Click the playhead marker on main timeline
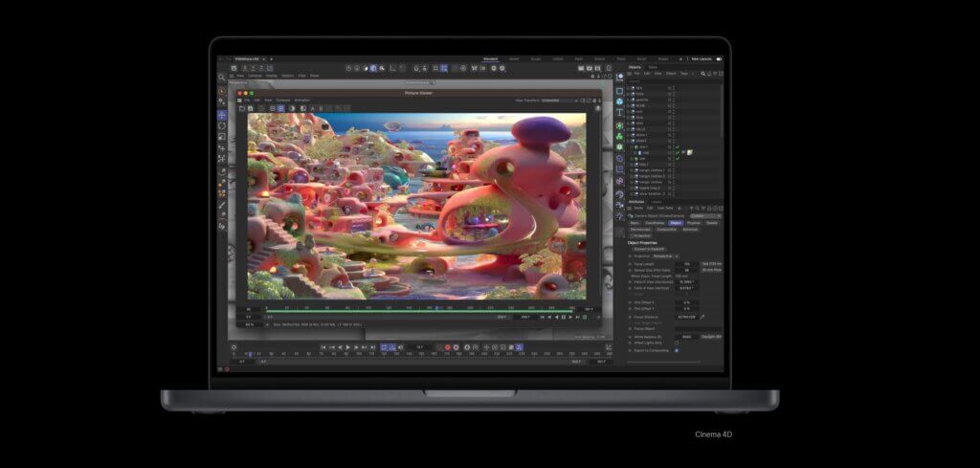This screenshot has width=980, height=468. (250, 354)
